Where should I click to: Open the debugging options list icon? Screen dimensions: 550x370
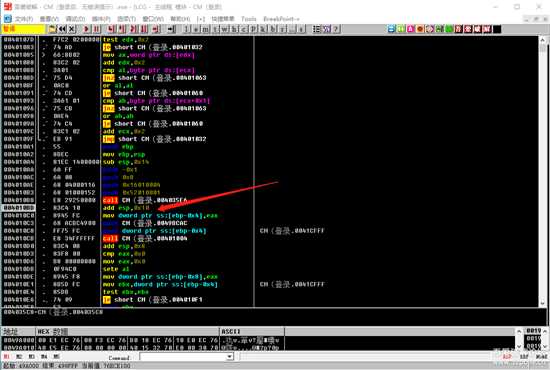click(317, 29)
